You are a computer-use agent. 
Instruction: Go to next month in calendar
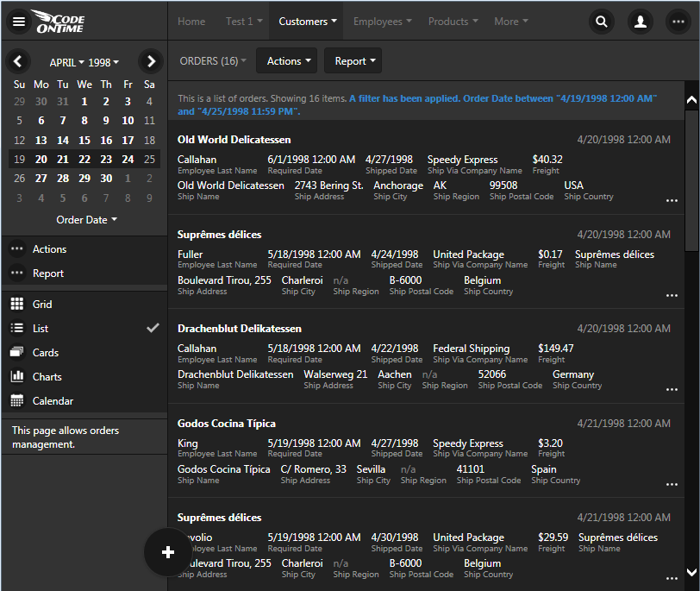(x=151, y=61)
